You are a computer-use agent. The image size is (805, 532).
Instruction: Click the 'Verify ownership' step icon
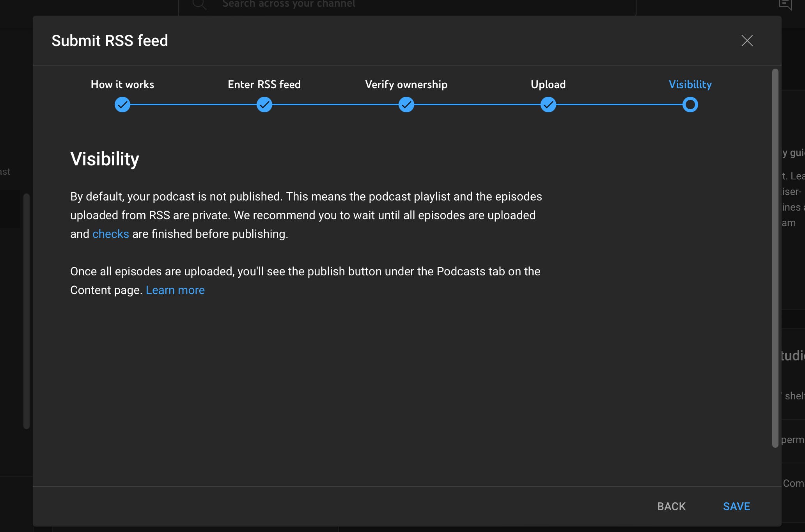[x=406, y=105]
